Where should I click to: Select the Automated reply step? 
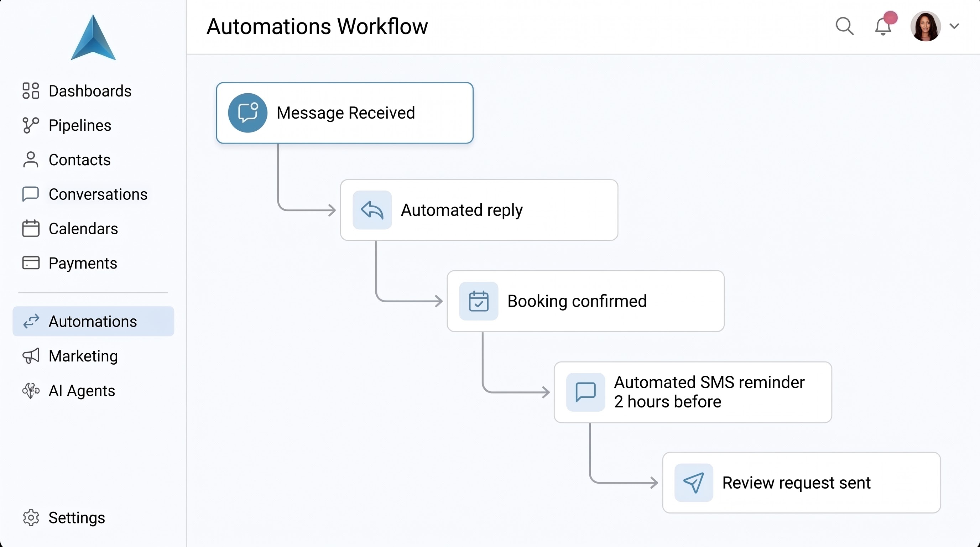pyautogui.click(x=479, y=210)
